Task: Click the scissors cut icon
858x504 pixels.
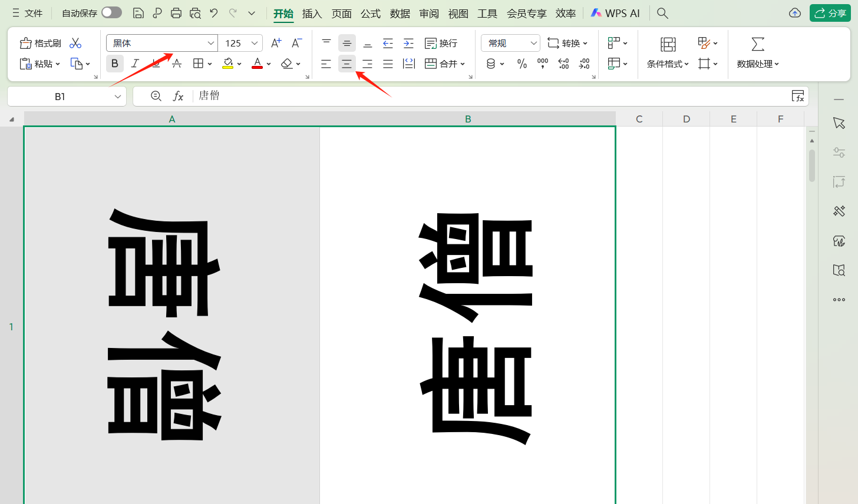Action: (x=75, y=43)
